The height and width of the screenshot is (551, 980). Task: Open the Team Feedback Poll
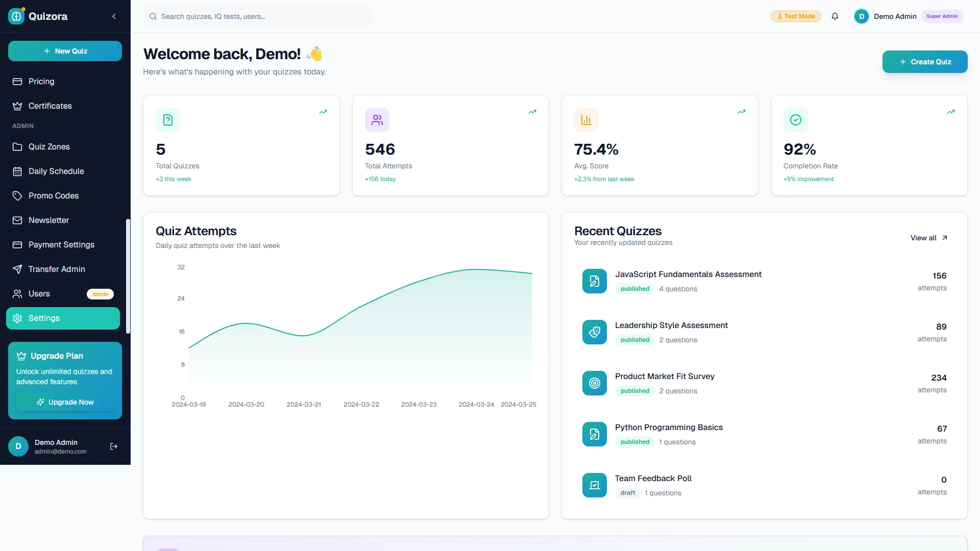(765, 485)
